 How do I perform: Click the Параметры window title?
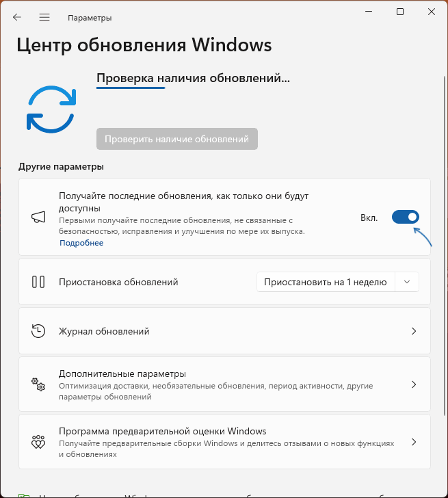click(90, 18)
